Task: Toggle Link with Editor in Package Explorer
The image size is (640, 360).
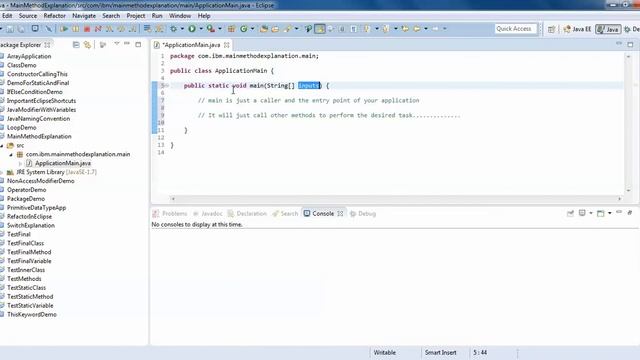Action: 87,44
